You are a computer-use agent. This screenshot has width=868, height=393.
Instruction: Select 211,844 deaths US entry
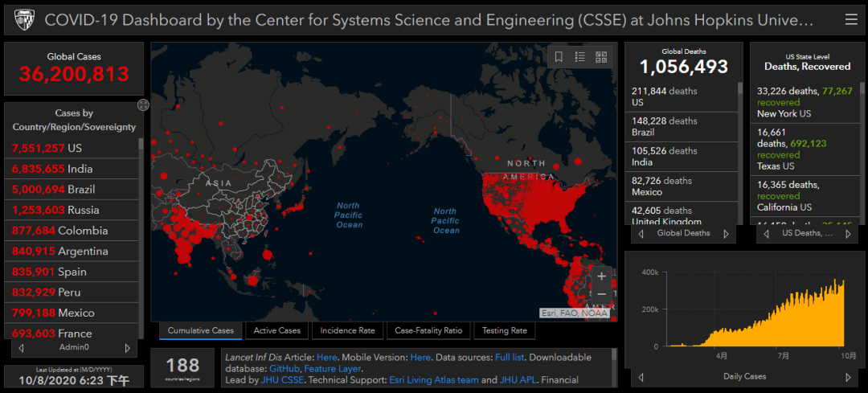point(682,97)
